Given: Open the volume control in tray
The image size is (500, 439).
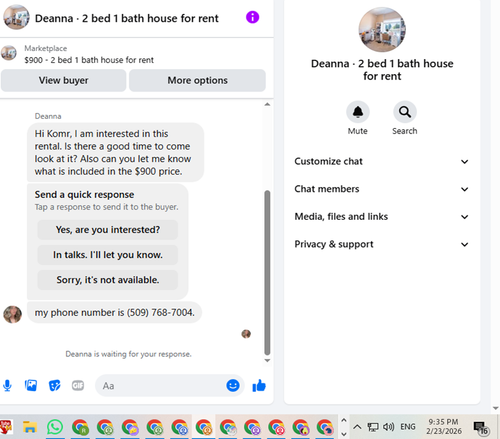Looking at the screenshot, I should 388,427.
